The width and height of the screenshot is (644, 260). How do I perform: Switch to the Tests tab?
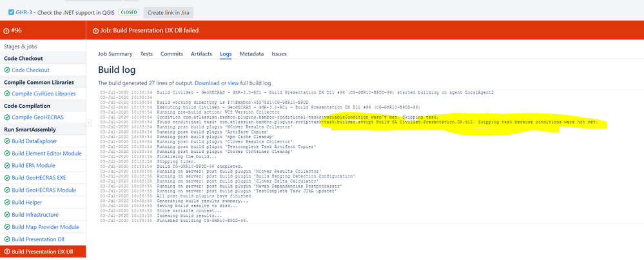(146, 54)
